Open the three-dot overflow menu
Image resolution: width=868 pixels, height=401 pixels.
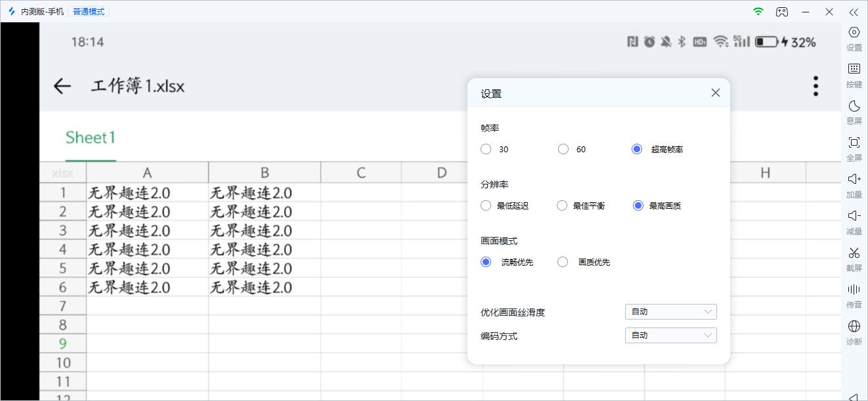click(815, 85)
